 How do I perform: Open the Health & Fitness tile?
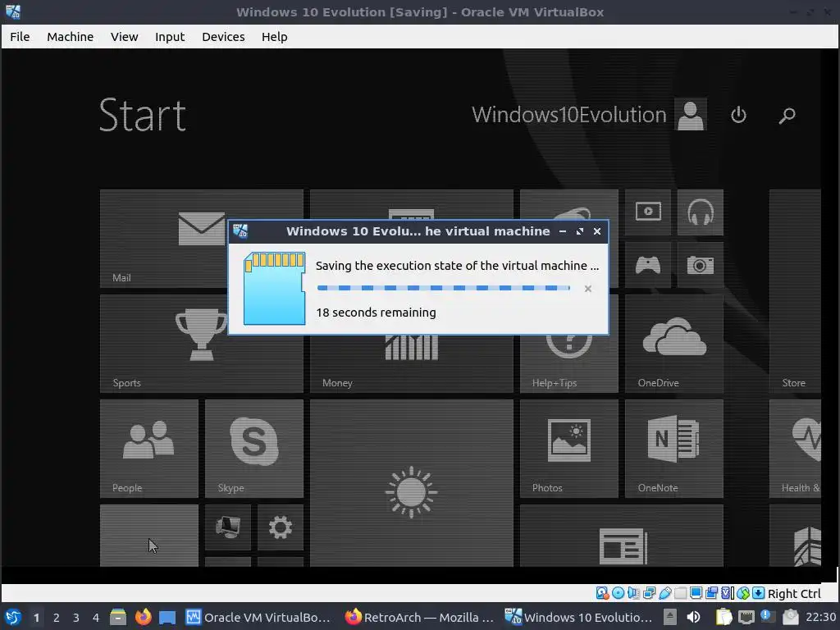795,449
